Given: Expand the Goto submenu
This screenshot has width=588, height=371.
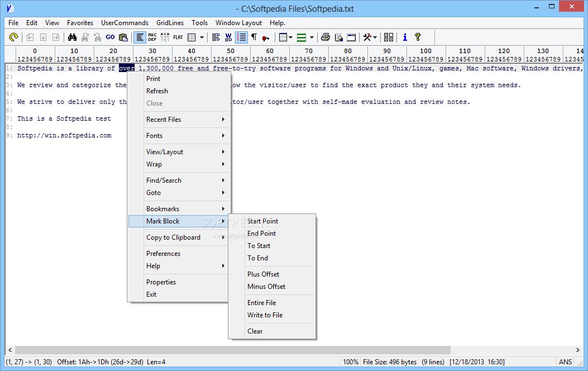Looking at the screenshot, I should [x=179, y=193].
